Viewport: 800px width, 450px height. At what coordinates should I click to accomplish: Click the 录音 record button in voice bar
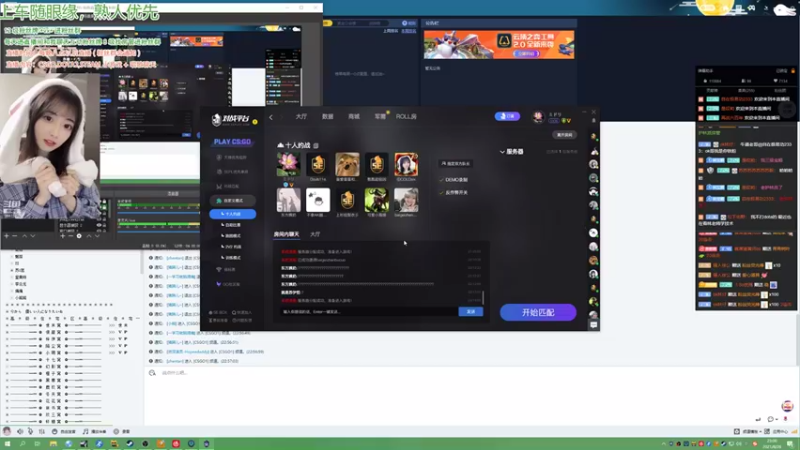[122, 431]
